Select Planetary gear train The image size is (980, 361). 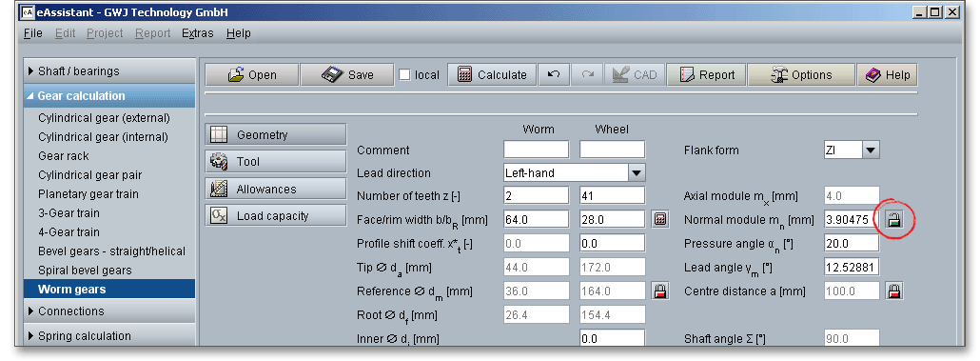click(x=88, y=194)
